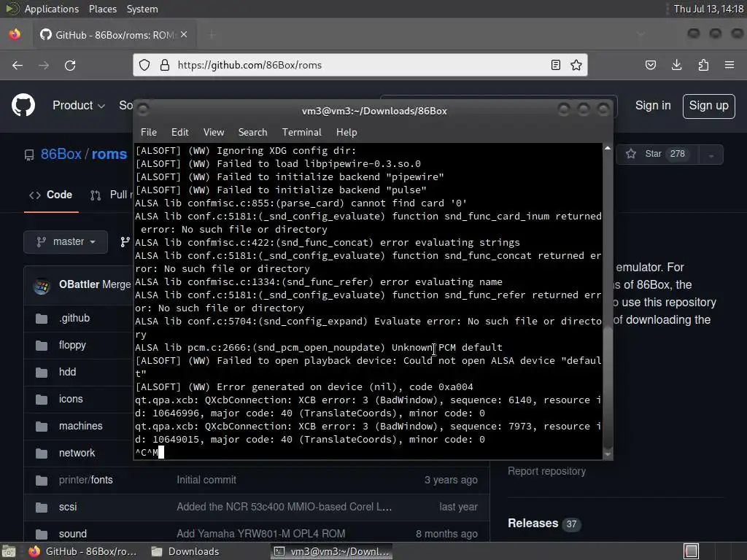The width and height of the screenshot is (747, 560).
Task: Click the clock Thu Jul 13, 14:18
Action: point(708,9)
